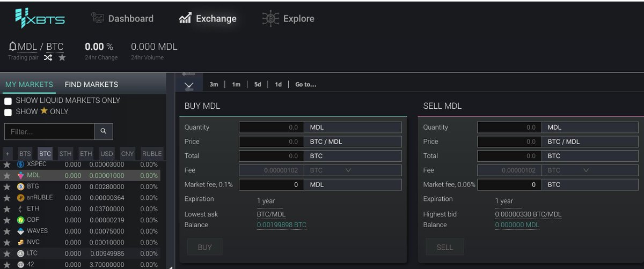Star the NVC market row
Image resolution: width=644 pixels, height=269 pixels.
tap(7, 242)
